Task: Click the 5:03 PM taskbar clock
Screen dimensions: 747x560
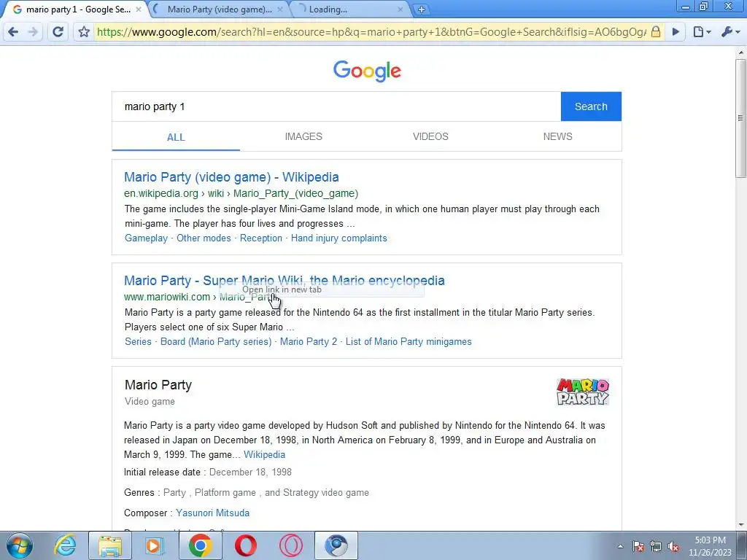Action: pyautogui.click(x=710, y=546)
